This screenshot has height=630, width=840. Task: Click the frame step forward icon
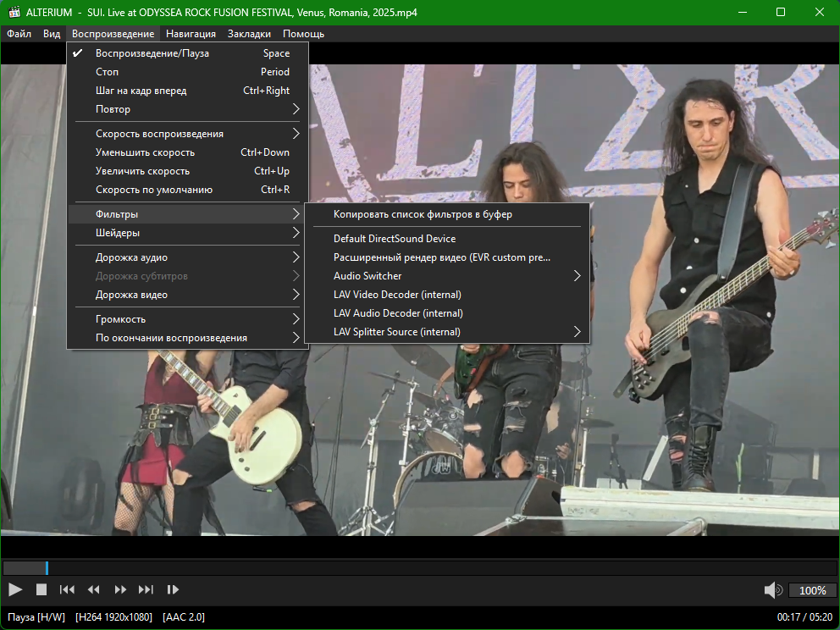point(173,589)
